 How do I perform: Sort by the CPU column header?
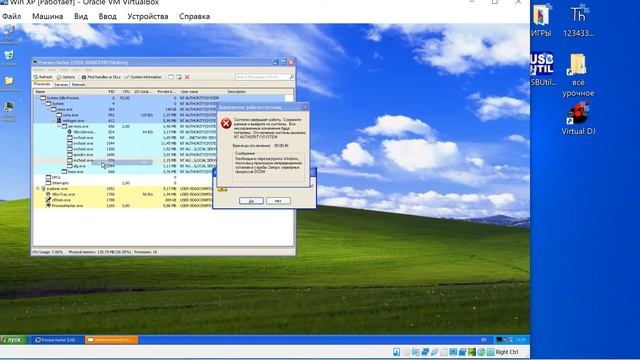(x=126, y=92)
